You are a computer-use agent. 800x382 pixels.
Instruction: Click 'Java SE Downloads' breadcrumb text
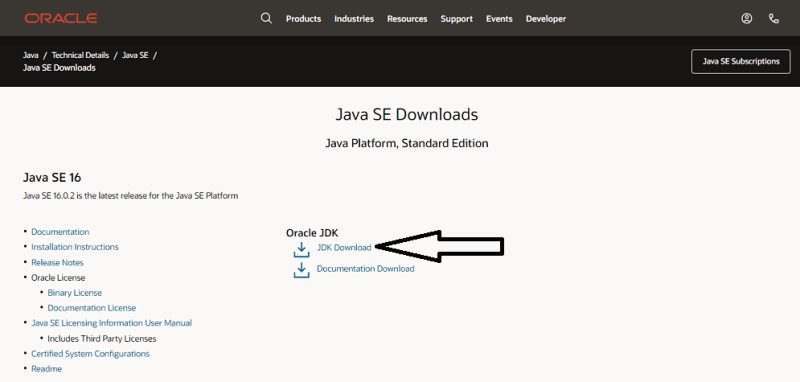(59, 67)
